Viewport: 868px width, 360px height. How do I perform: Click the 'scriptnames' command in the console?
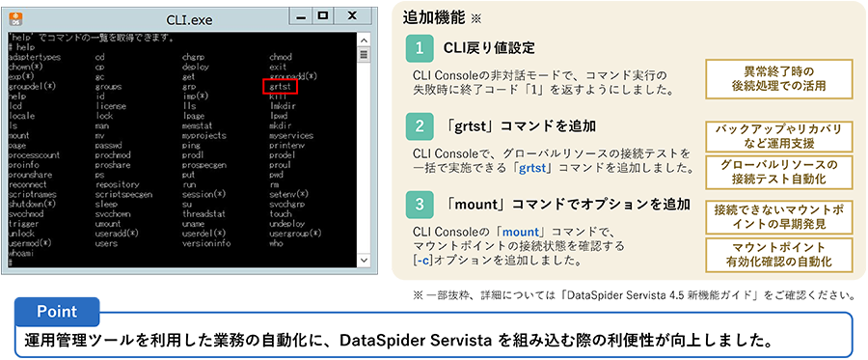(33, 194)
